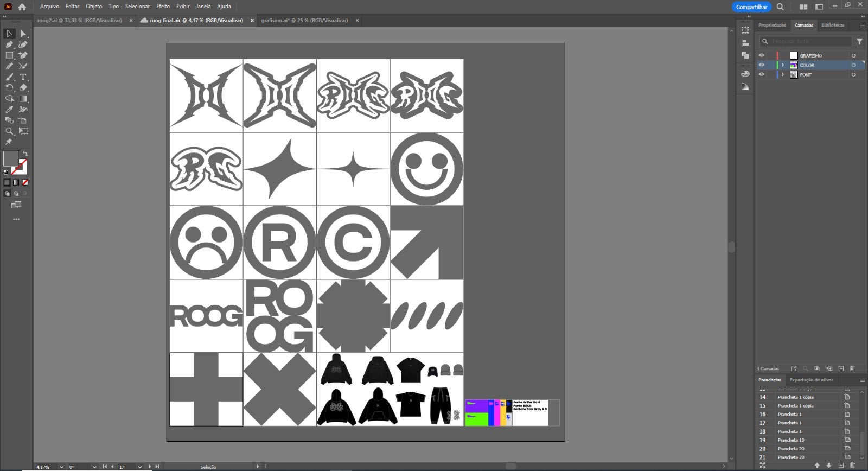The width and height of the screenshot is (868, 471).
Task: Open the Efeito menu
Action: 163,7
